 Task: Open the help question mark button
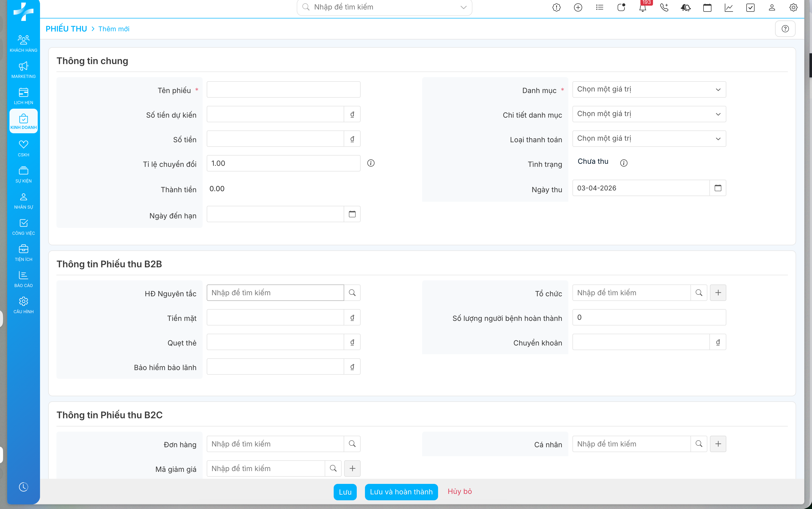coord(785,29)
